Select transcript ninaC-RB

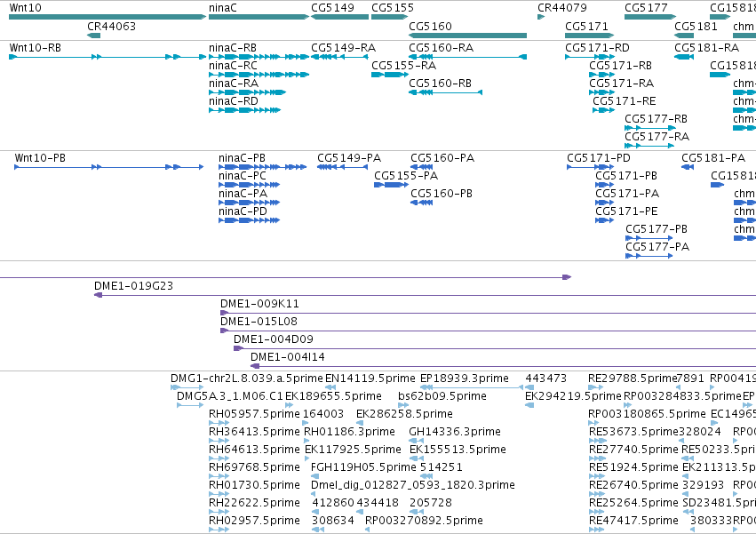click(259, 57)
